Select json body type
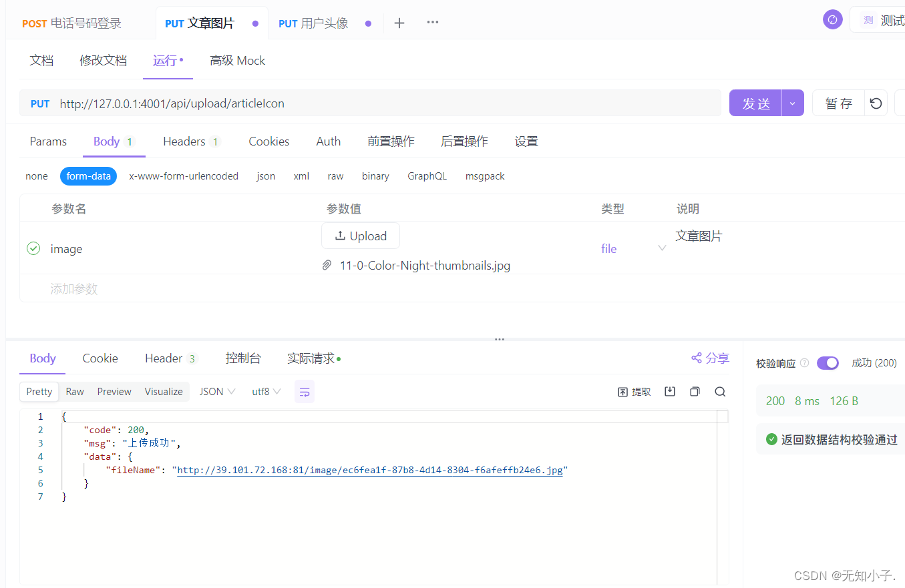The image size is (905, 588). (266, 176)
